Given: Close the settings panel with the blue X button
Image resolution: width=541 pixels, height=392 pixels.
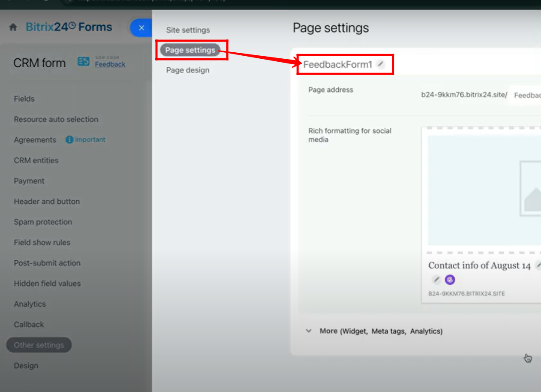Looking at the screenshot, I should 141,28.
